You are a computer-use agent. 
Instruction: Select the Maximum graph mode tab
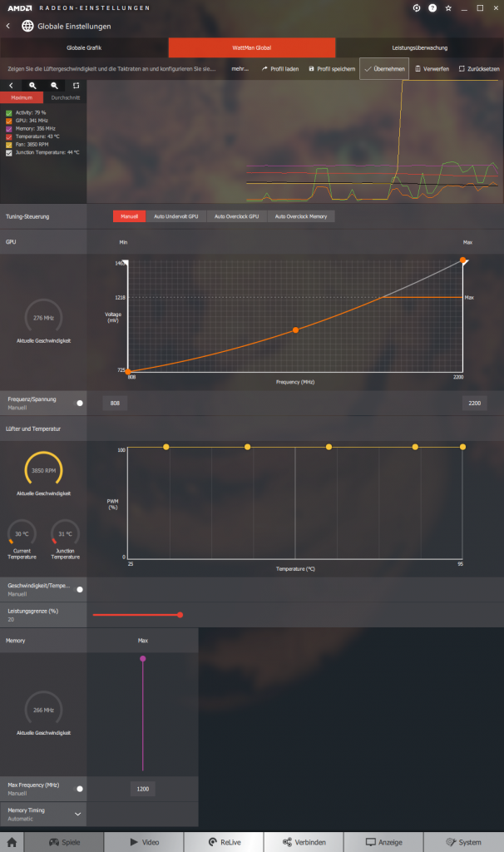(x=22, y=98)
